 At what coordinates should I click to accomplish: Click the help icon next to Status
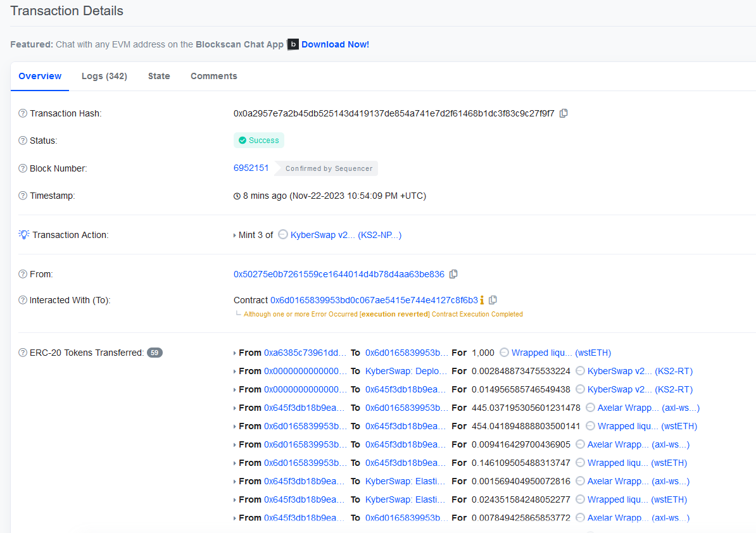pyautogui.click(x=23, y=141)
